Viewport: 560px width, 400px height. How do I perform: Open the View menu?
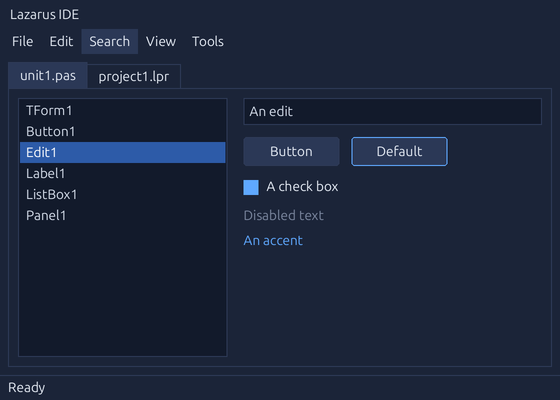[x=161, y=41]
